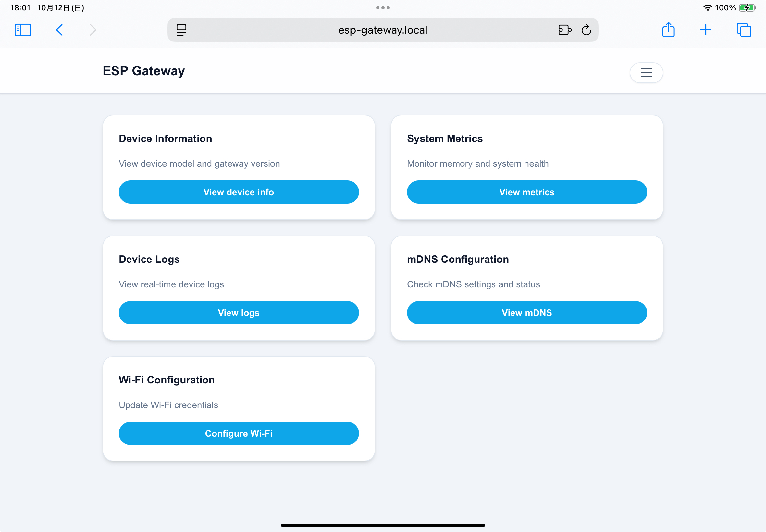Toggle the Safari sidebar
Screen dimensions: 766x532
(x=22, y=30)
